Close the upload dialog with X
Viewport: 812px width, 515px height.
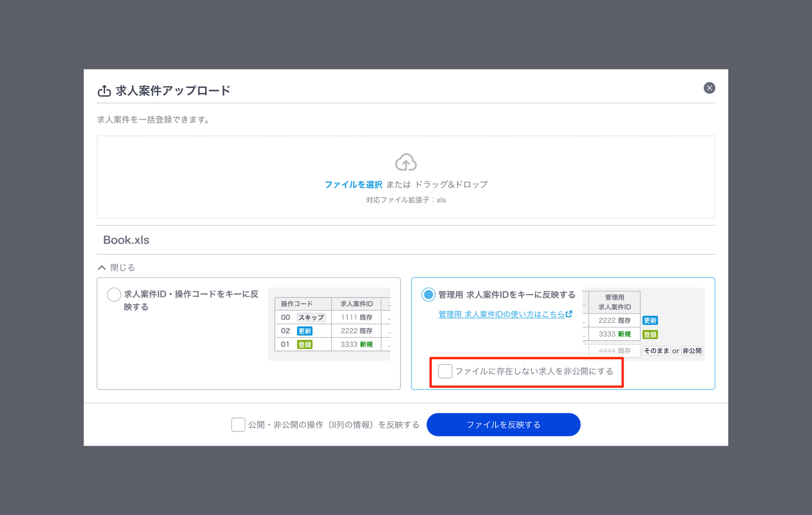[x=709, y=88]
